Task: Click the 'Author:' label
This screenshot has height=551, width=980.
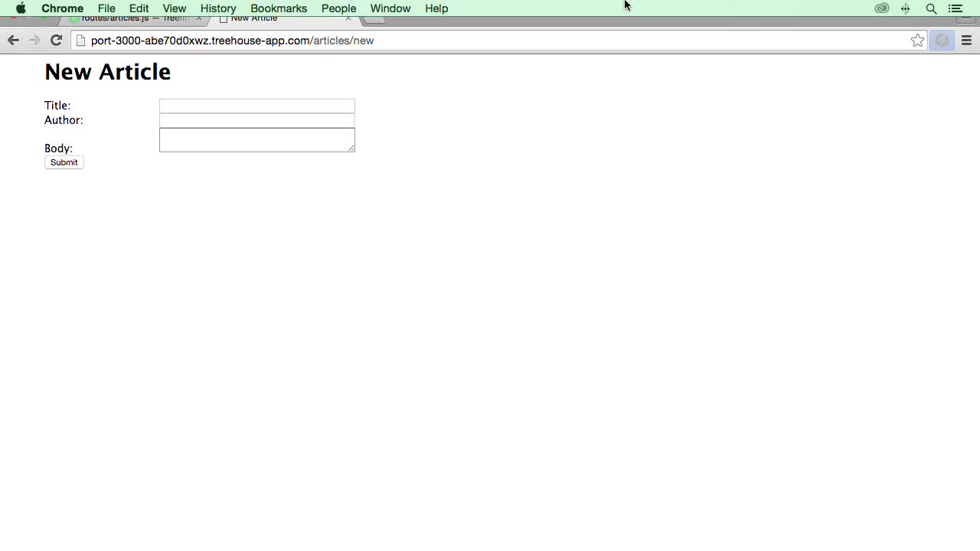Action: (x=64, y=120)
